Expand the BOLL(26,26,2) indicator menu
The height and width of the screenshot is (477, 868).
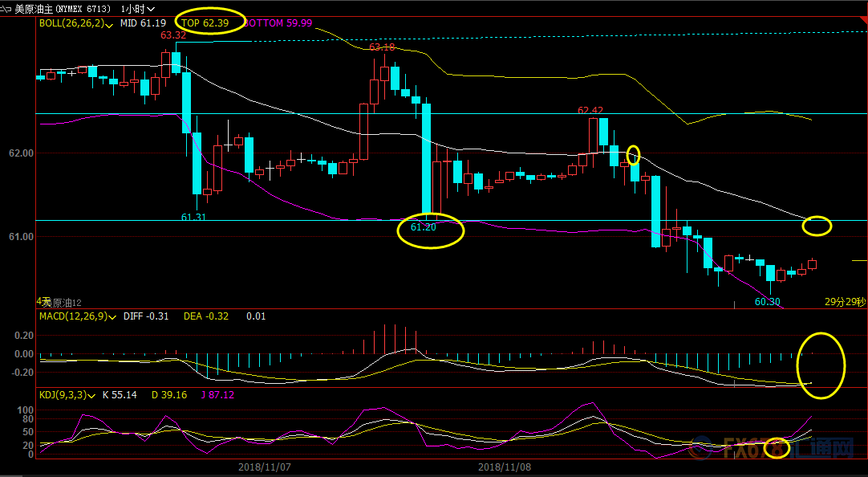tap(109, 24)
